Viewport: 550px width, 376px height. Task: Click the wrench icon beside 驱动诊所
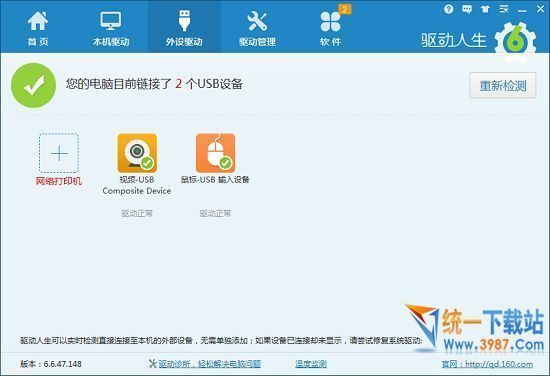(153, 364)
